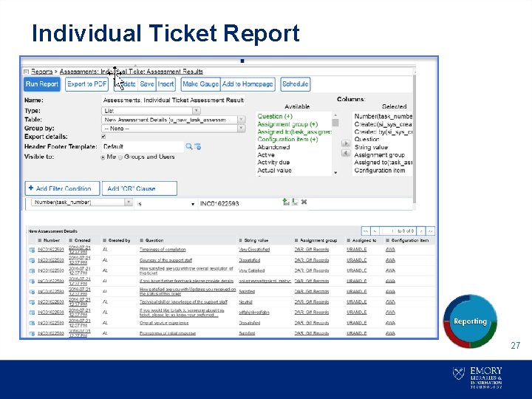The width and height of the screenshot is (532, 399).
Task: Delete the filter condition with X icon
Action: coord(304,202)
